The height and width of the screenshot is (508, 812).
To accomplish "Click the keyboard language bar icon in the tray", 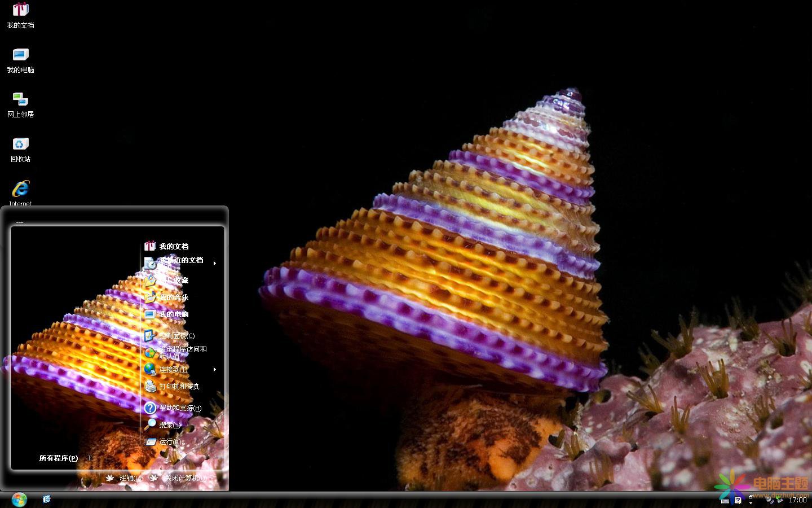I will (x=725, y=501).
